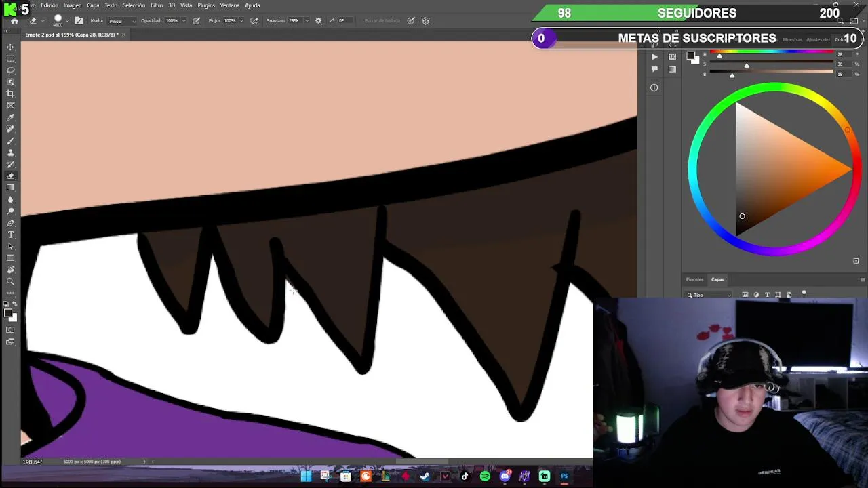Screen dimensions: 868x488
Task: Click the foreground color swatch in toolbox
Action: [9, 312]
